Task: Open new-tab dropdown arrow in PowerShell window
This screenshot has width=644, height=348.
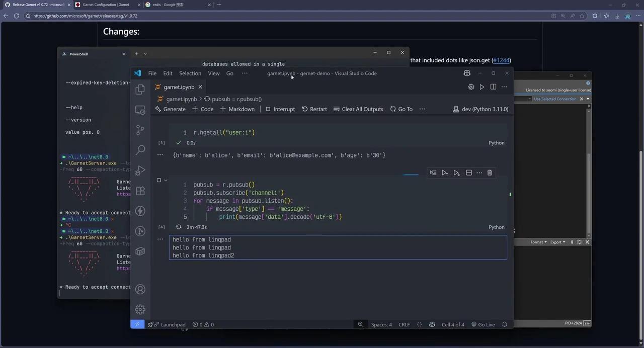Action: point(145,54)
